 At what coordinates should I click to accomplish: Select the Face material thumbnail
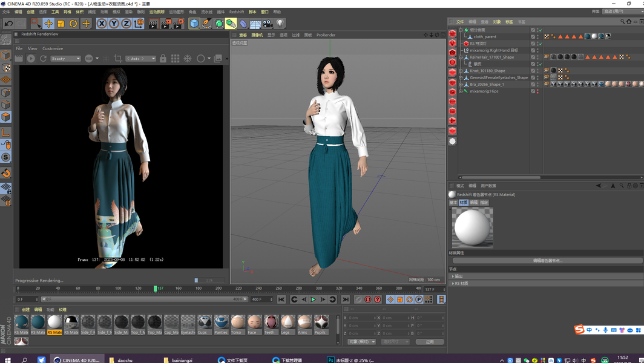[255, 322]
